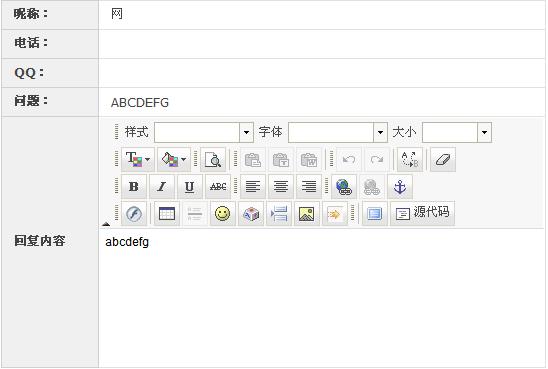The image size is (548, 369).
Task: Click the Insert Flash icon
Action: pyautogui.click(x=134, y=214)
